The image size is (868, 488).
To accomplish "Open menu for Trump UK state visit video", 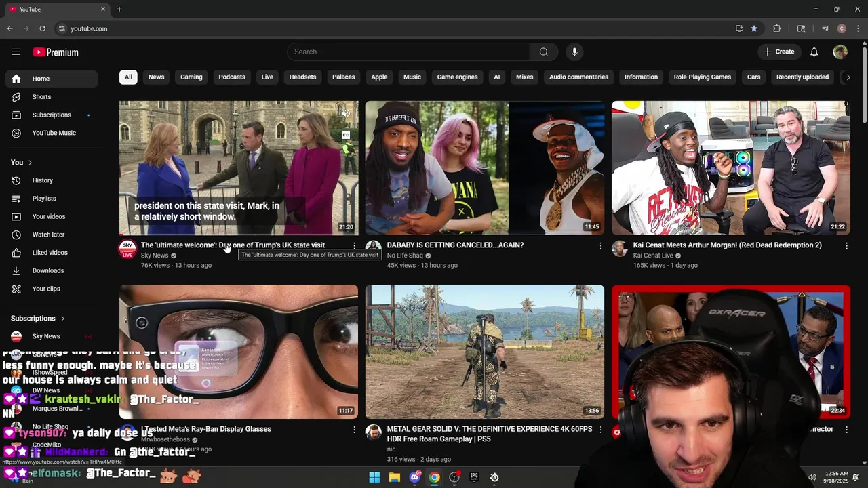I will click(x=354, y=246).
